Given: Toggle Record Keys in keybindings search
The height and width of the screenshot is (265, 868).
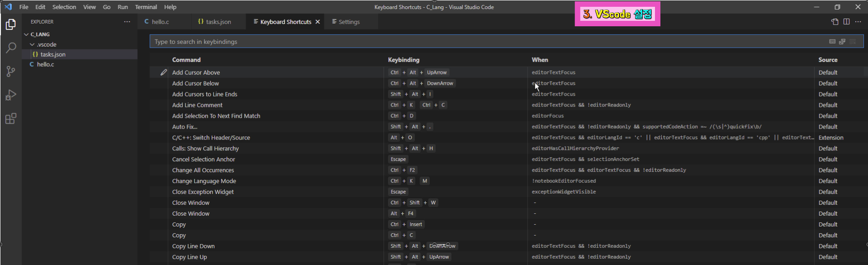Looking at the screenshot, I should (x=832, y=42).
